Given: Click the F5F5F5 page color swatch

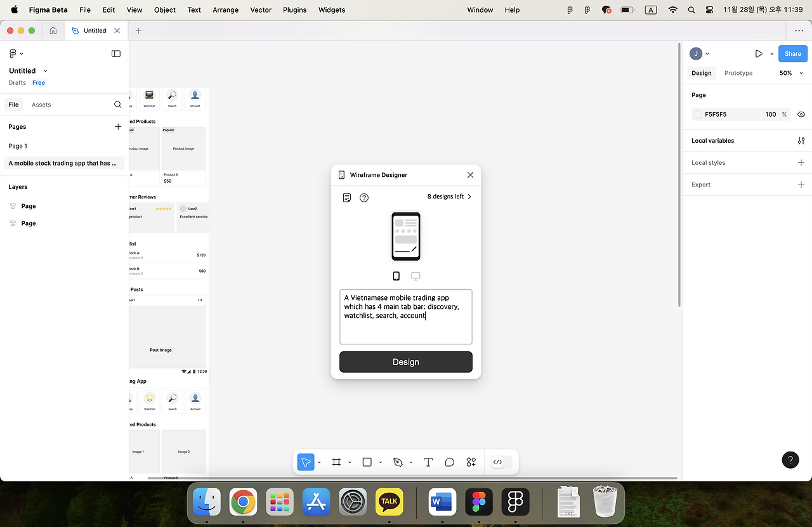Looking at the screenshot, I should click(x=698, y=115).
